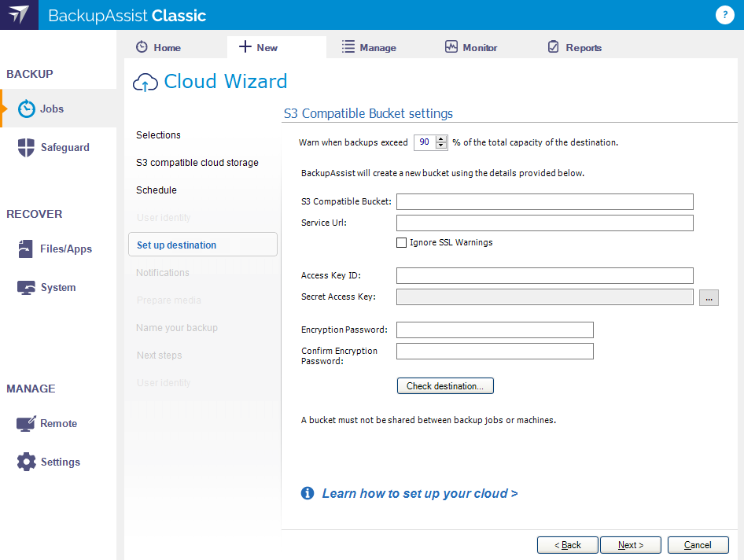The image size is (744, 560).
Task: Click the Encryption Password field
Action: [495, 330]
